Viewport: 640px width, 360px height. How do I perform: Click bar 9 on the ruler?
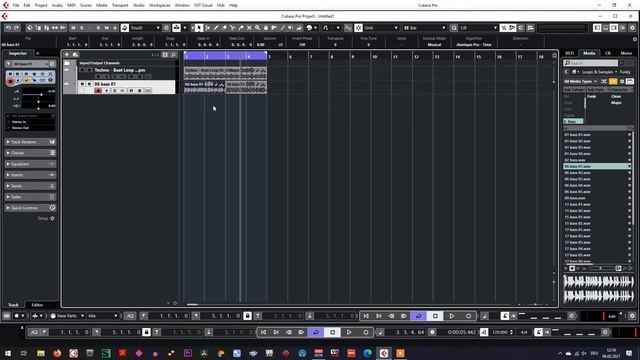point(353,56)
